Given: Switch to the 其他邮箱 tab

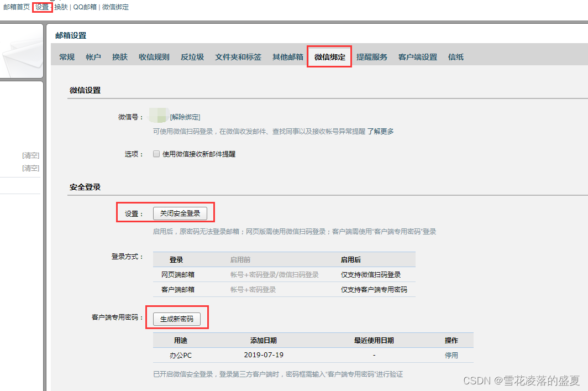Looking at the screenshot, I should tap(287, 57).
